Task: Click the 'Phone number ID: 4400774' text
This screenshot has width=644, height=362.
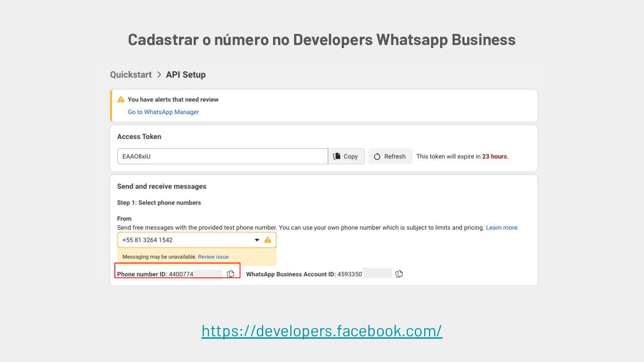Action: point(155,274)
